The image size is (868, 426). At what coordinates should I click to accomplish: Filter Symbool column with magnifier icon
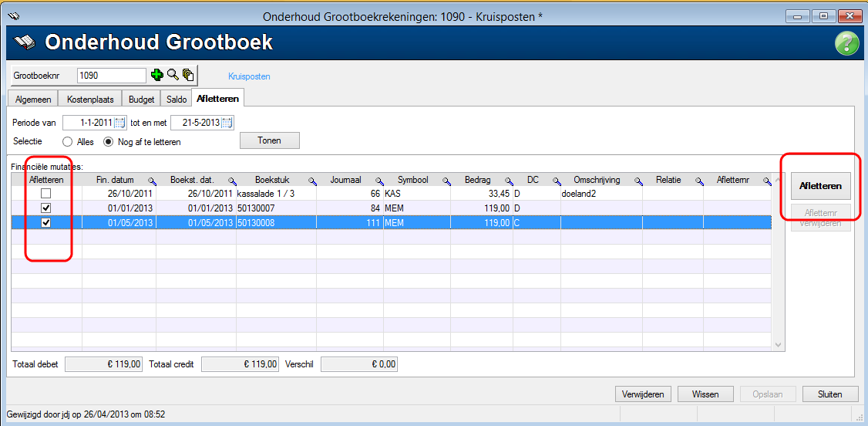click(446, 181)
